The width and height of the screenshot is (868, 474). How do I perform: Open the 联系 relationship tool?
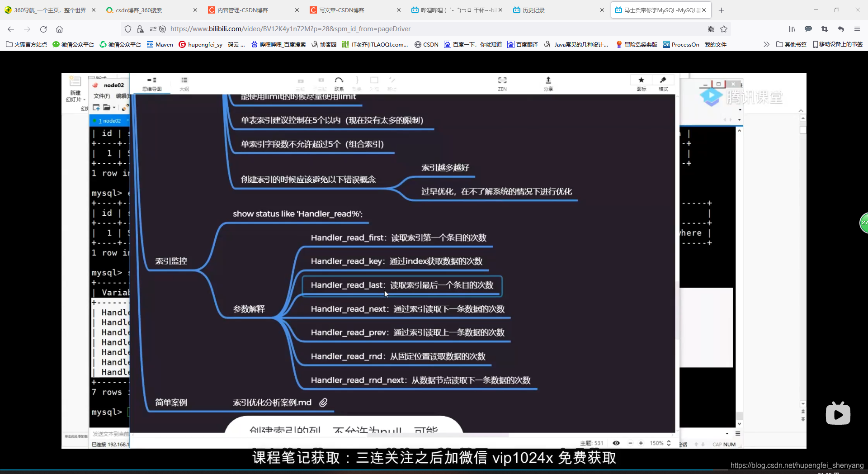click(339, 83)
